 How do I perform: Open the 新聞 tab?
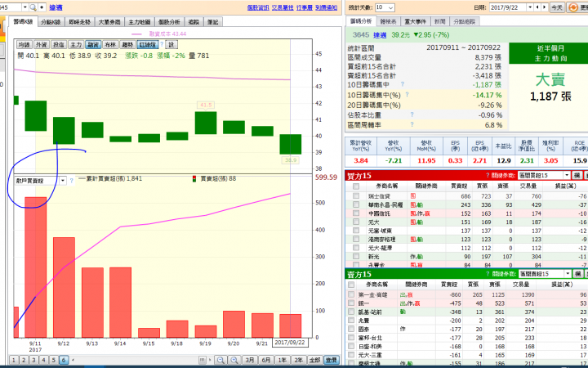coord(440,21)
